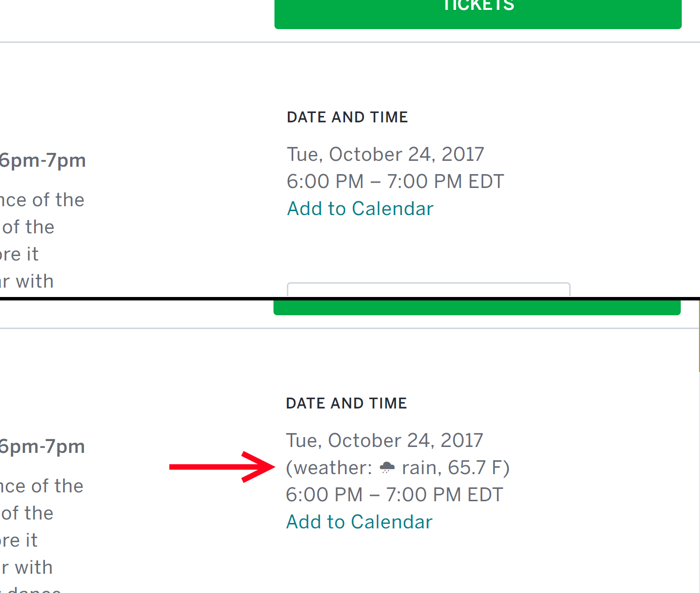Click the DATE AND TIME heading above the weather info
The height and width of the screenshot is (593, 700).
[x=346, y=403]
